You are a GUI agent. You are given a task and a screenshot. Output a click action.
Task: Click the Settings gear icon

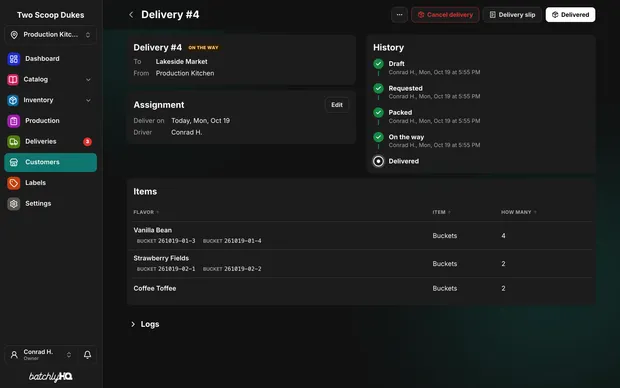[13, 204]
